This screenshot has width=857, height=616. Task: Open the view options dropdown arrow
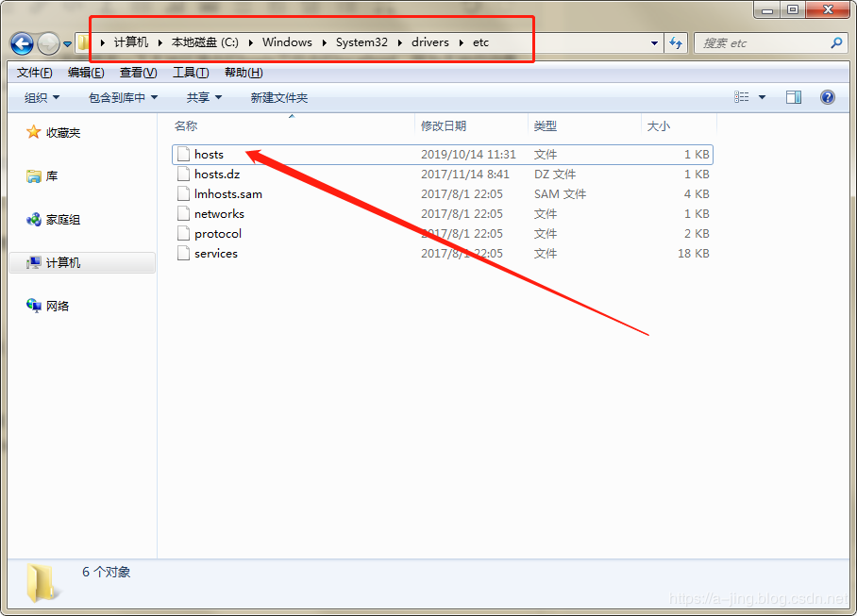762,97
